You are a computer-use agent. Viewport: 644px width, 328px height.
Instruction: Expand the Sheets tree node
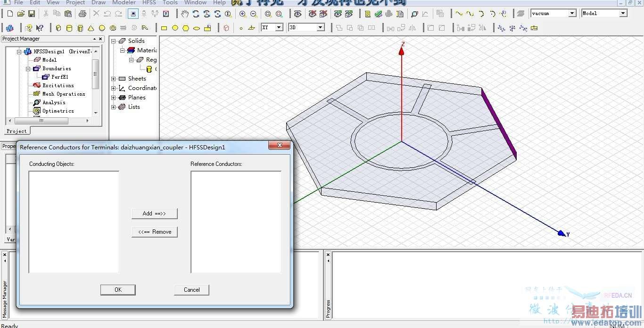pos(114,79)
